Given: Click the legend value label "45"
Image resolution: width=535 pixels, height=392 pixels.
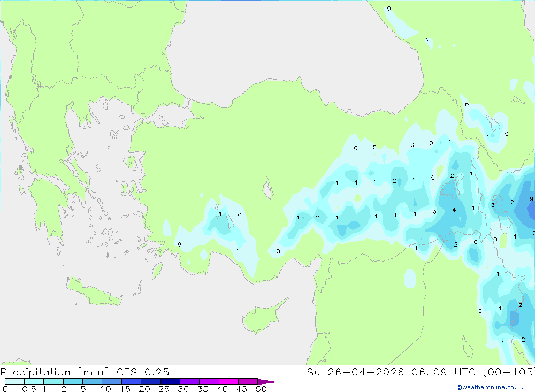Looking at the screenshot, I should 242,389.
